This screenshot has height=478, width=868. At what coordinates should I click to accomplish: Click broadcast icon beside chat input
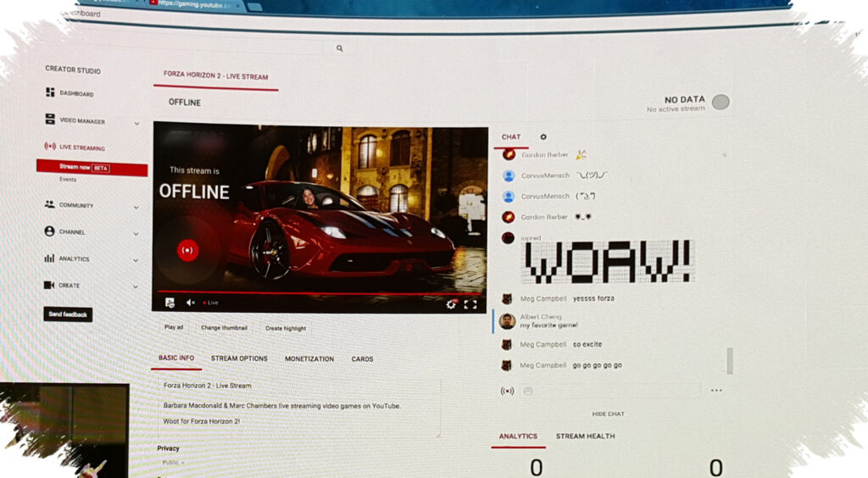(x=507, y=391)
